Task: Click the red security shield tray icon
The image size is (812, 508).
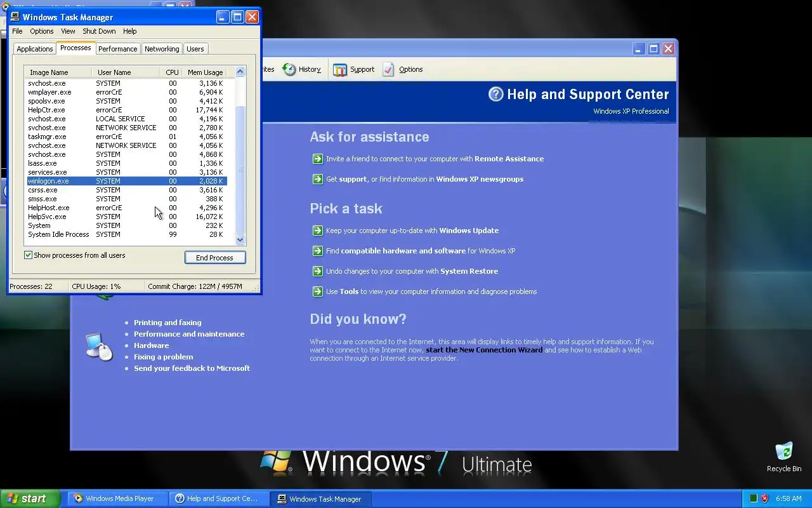Action: (764, 498)
